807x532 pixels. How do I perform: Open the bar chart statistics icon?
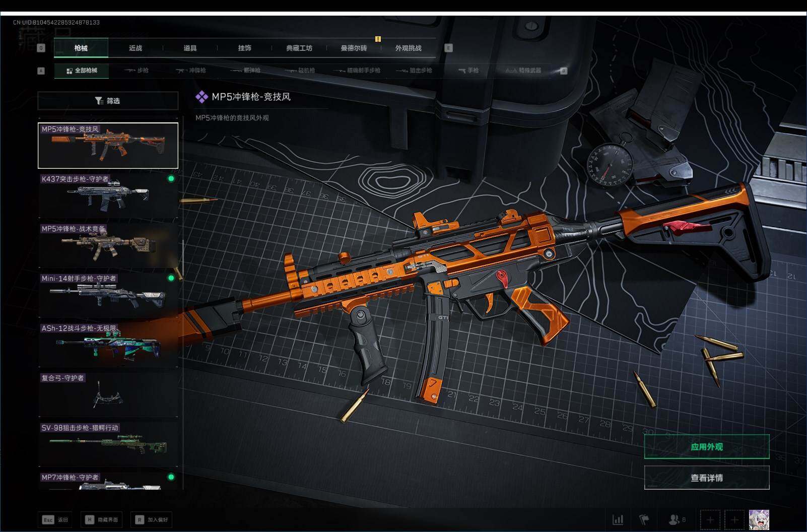(x=618, y=519)
